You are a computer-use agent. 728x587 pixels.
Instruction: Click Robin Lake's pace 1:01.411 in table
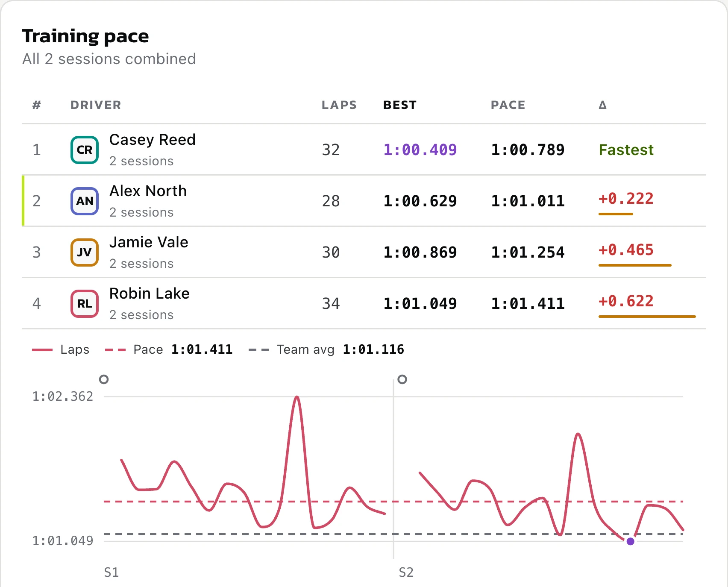pyautogui.click(x=528, y=304)
